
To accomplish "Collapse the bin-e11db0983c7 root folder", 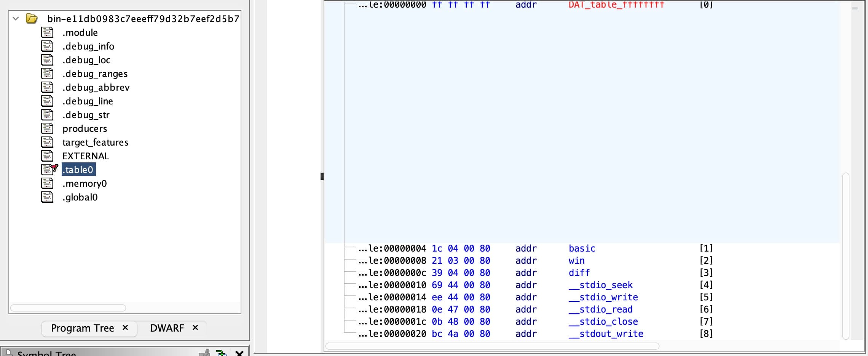I will [16, 18].
